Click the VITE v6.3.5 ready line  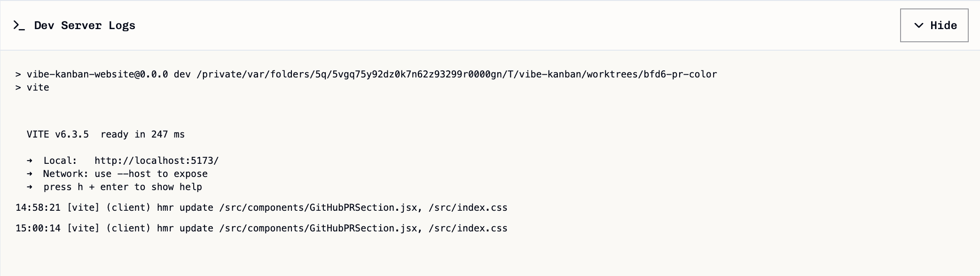tap(106, 134)
